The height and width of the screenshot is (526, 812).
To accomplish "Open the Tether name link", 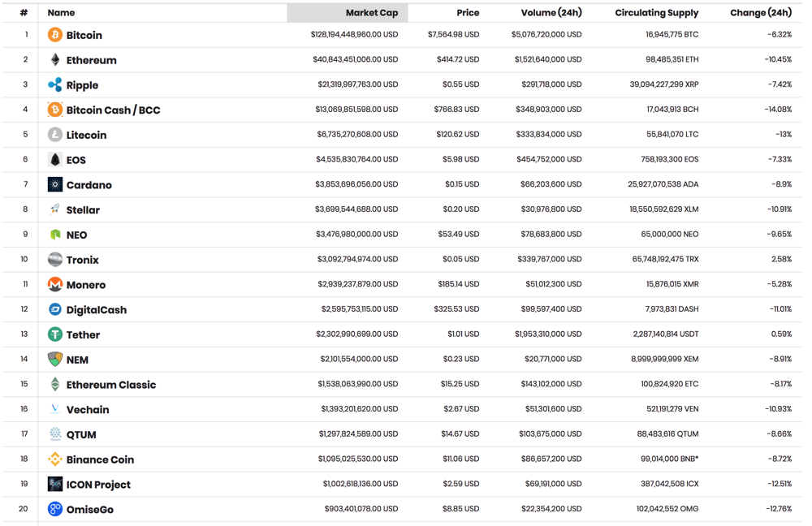I will (x=83, y=335).
